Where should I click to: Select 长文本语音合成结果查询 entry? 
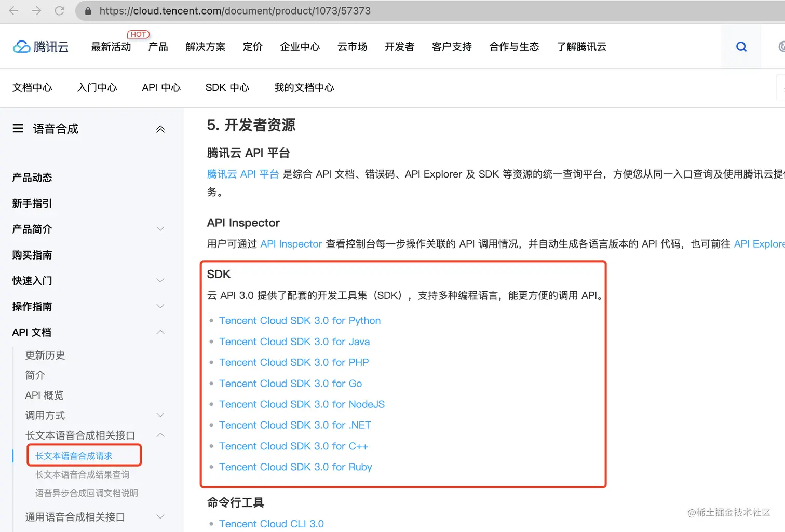[x=83, y=474]
